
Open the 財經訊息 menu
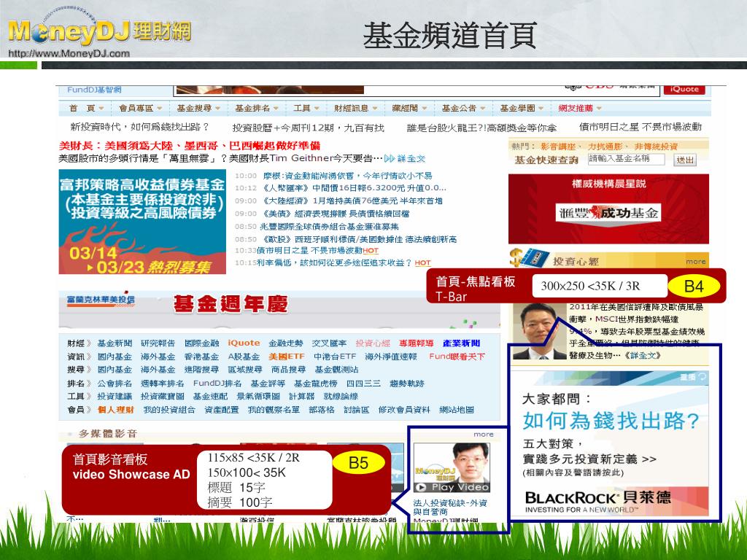pos(355,109)
